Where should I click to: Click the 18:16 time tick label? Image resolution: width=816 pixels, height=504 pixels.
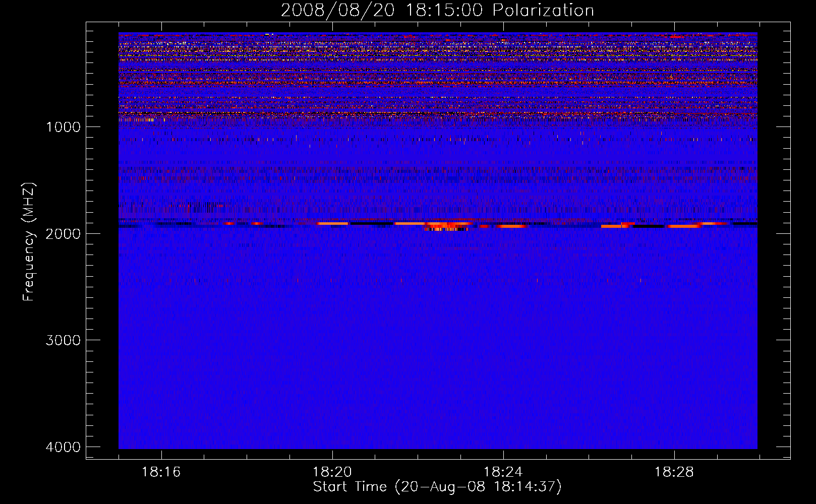point(161,472)
